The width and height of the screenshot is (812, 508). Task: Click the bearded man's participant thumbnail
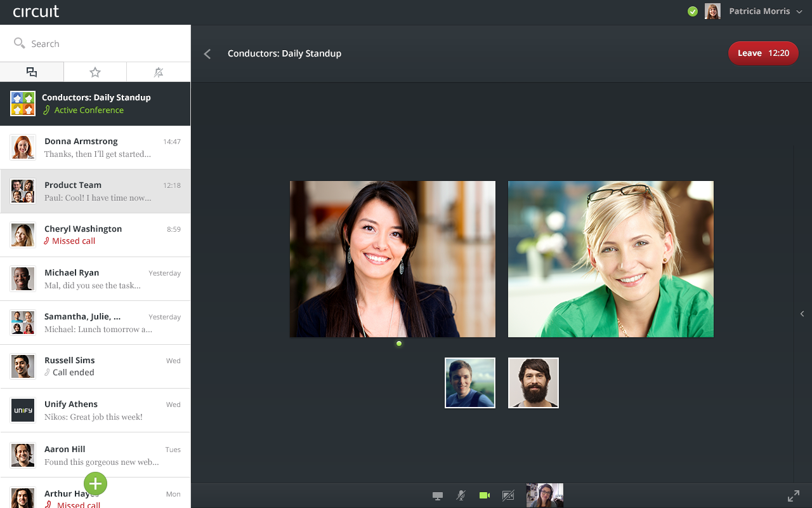tap(534, 383)
